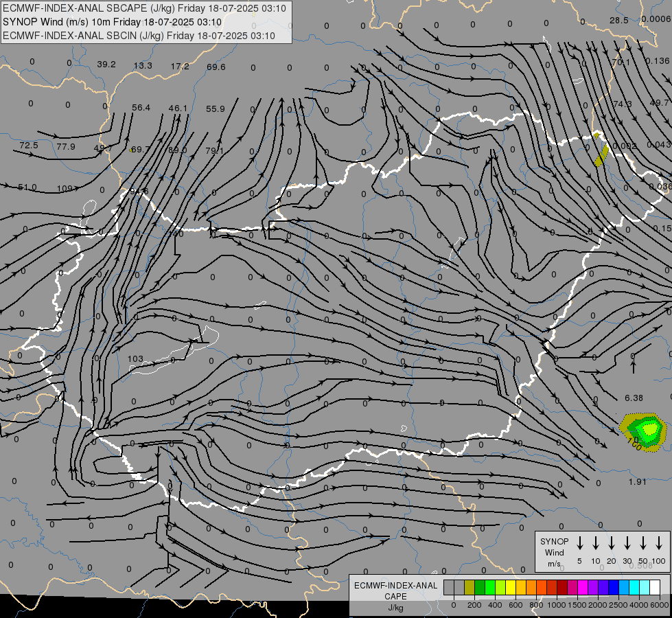This screenshot has width=672, height=618.
Task: Pick the amber CAPE legend swatch
Action: coord(521,587)
